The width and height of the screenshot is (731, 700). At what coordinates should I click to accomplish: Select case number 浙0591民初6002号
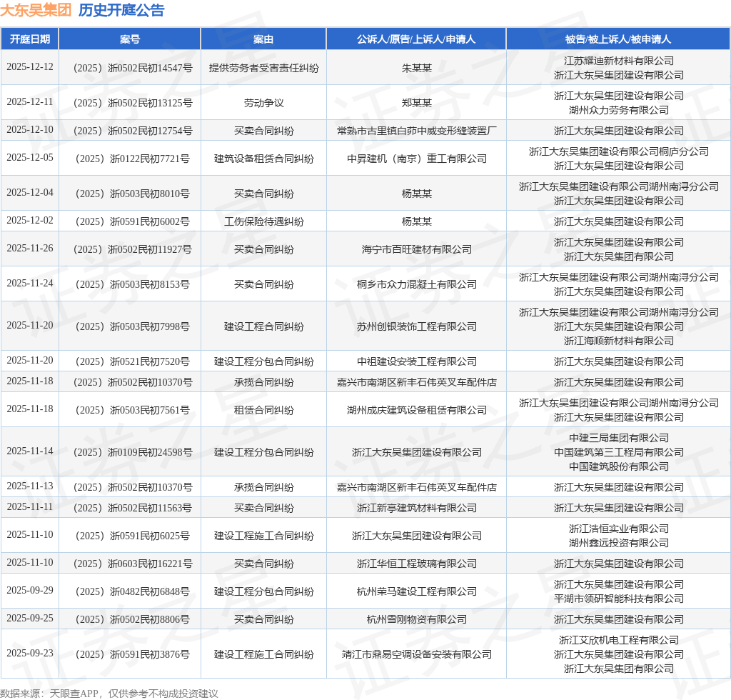(133, 222)
